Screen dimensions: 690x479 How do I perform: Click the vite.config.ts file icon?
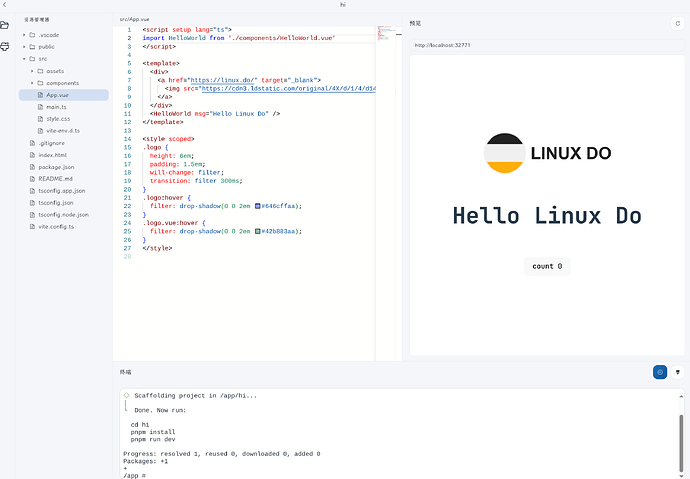coord(32,227)
